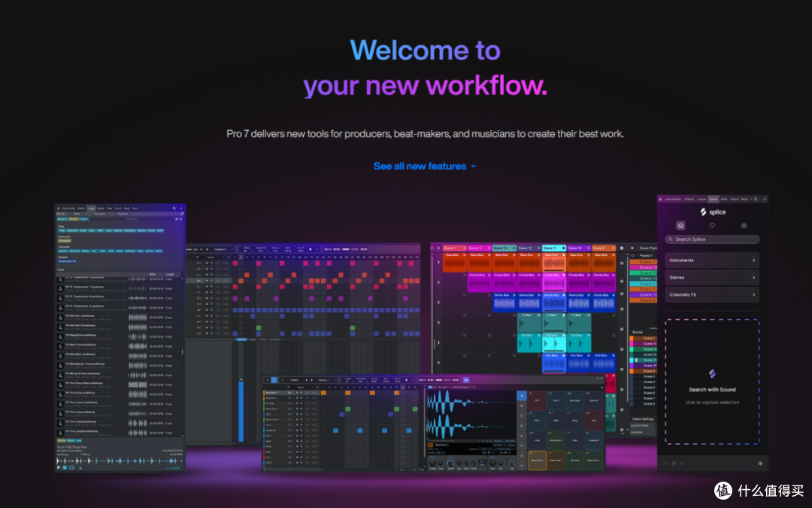Launch Scene 9 with its play arrow
The width and height of the screenshot is (812, 508).
(614, 248)
